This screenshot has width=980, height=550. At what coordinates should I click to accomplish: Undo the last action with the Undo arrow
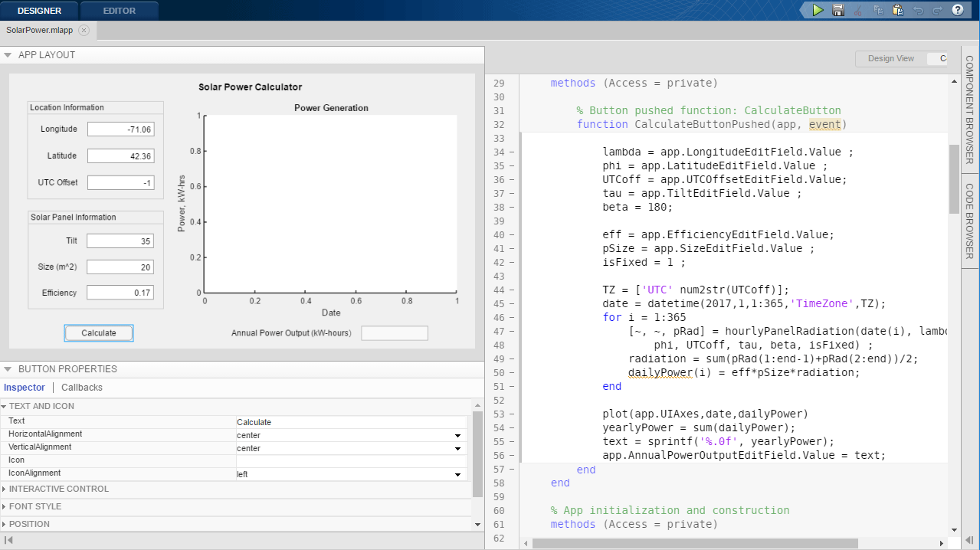(x=918, y=10)
